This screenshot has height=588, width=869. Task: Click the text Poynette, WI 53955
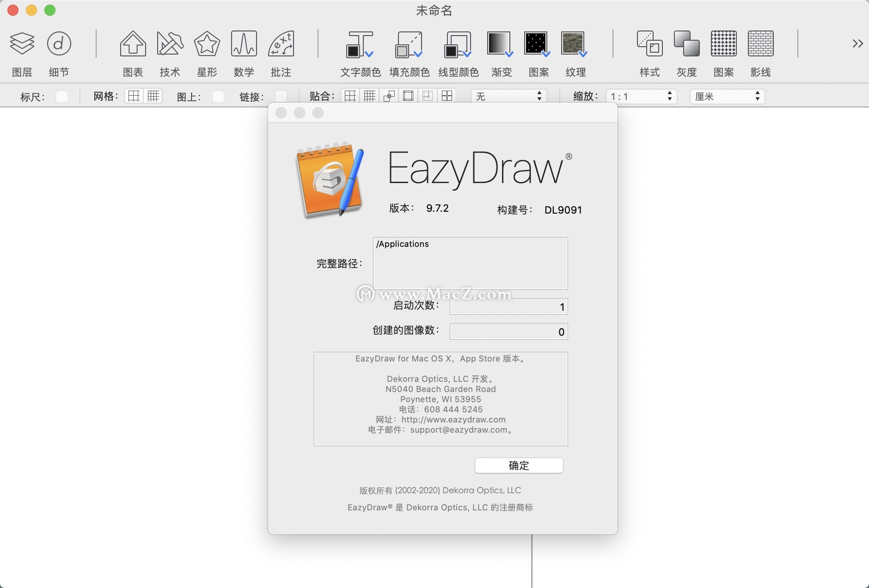click(x=441, y=399)
